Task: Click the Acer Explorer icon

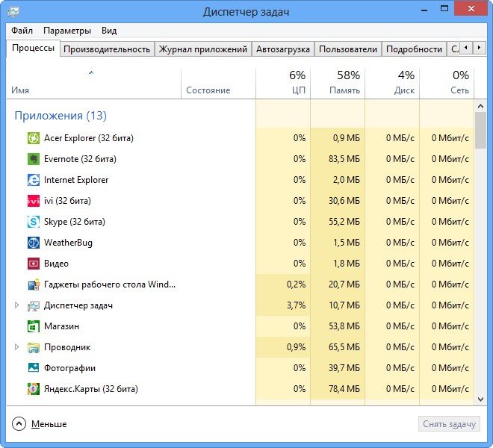Action: click(34, 138)
